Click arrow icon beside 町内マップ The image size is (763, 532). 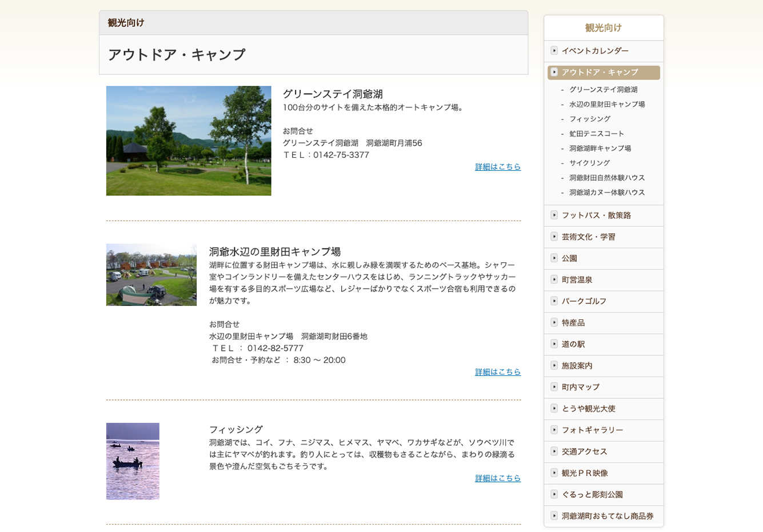[x=554, y=387]
